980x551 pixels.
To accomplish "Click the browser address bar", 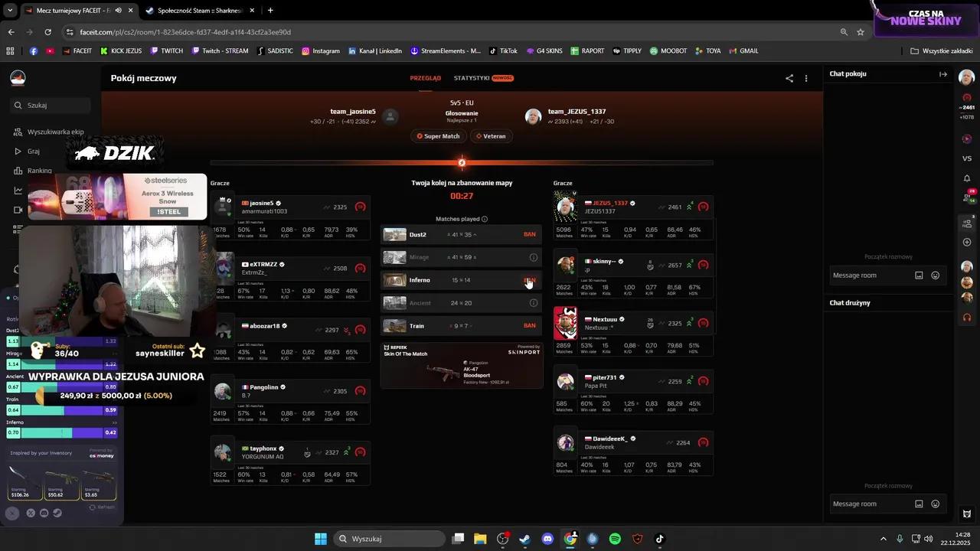I will (x=452, y=32).
